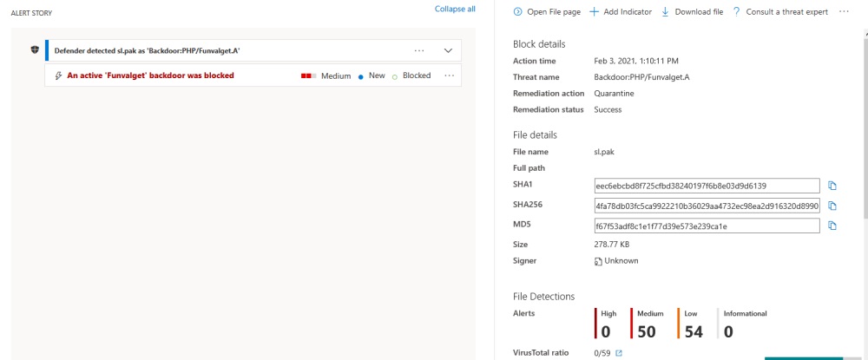Open the 'Funvalget' backdoor was blocked alert
This screenshot has width=868, height=360.
[x=150, y=75]
